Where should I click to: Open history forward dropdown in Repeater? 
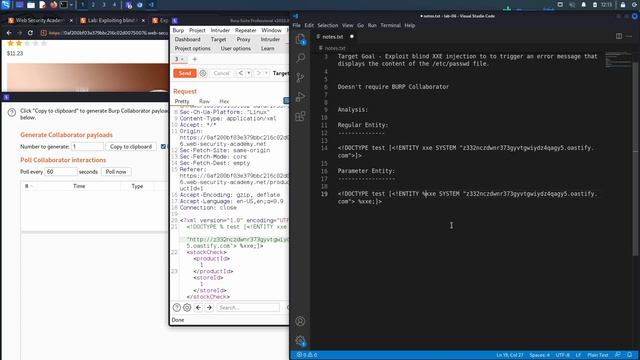pyautogui.click(x=266, y=73)
